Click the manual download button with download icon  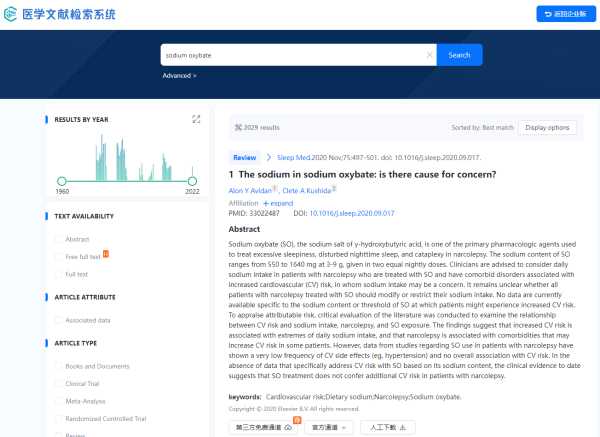[388, 427]
